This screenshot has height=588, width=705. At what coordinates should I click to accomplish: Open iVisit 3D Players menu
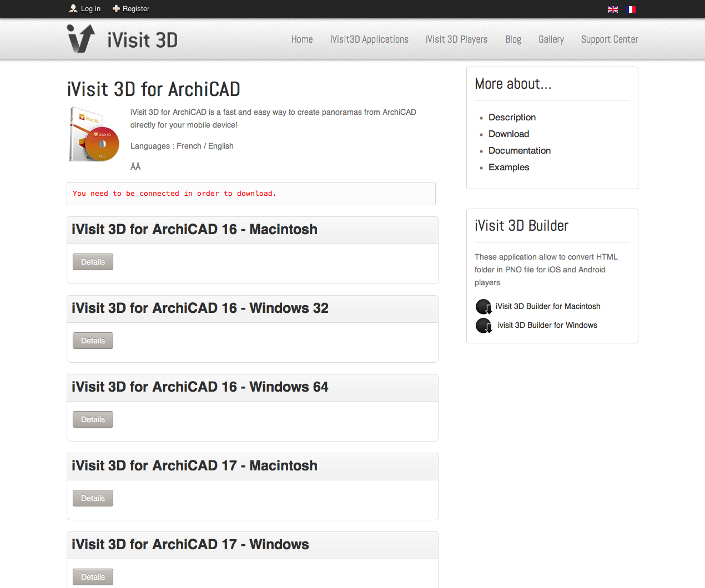pyautogui.click(x=457, y=39)
